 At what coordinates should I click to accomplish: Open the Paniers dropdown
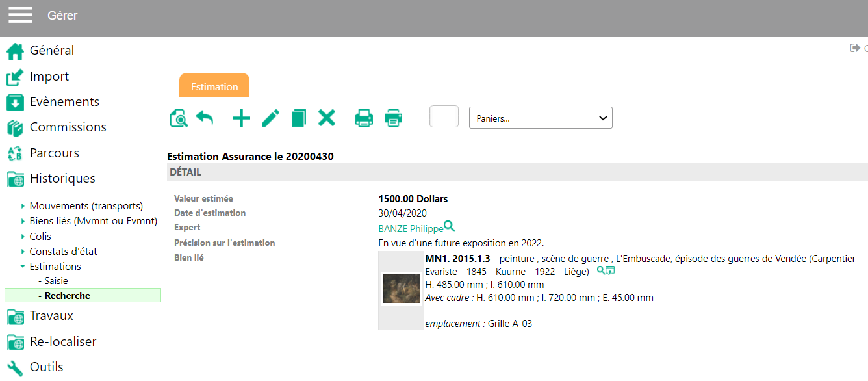(541, 118)
